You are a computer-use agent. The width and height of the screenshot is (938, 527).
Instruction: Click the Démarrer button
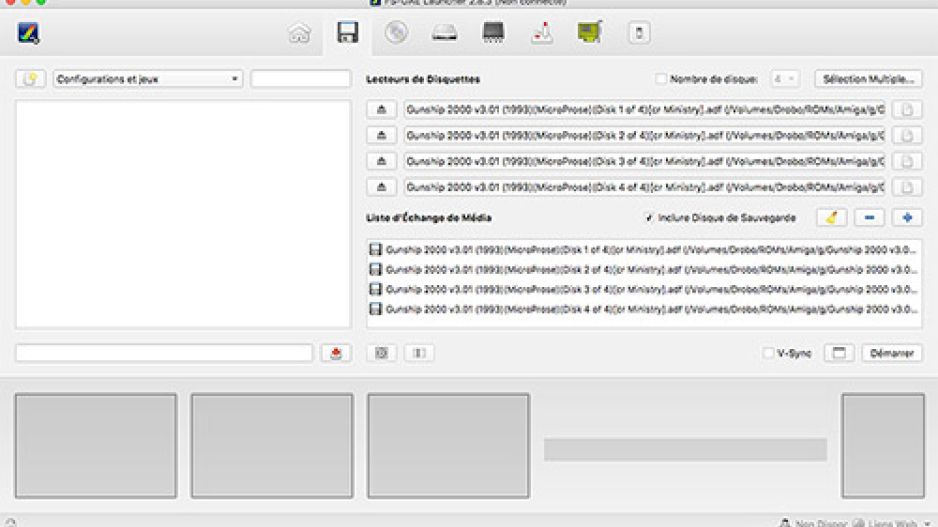click(x=891, y=353)
